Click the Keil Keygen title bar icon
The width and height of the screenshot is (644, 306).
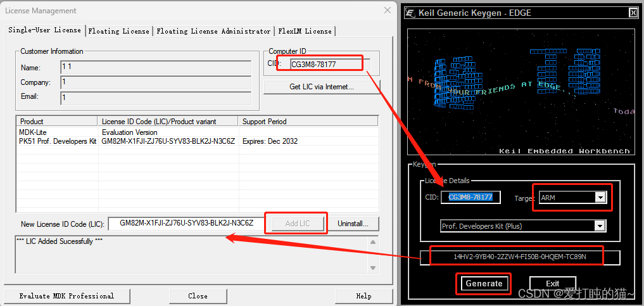pos(410,13)
